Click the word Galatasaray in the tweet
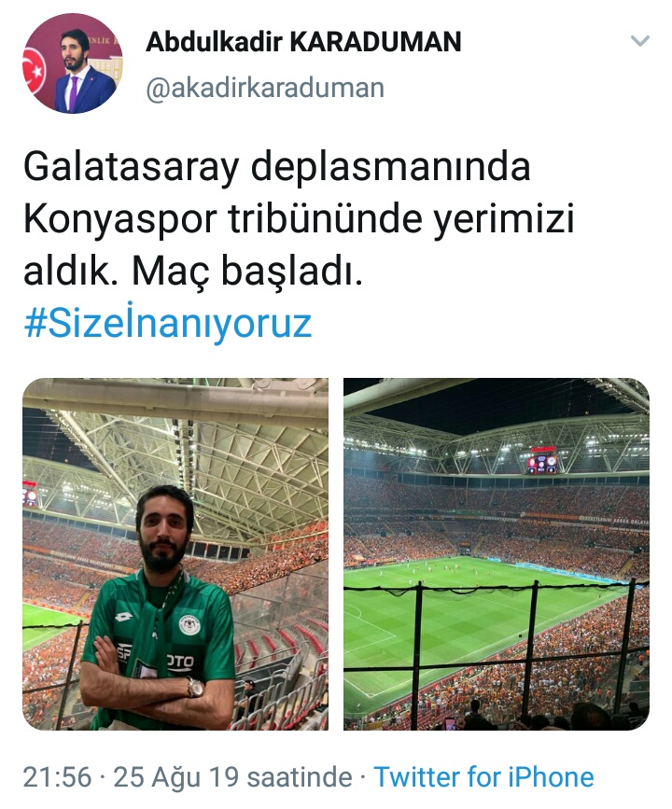 point(133,167)
